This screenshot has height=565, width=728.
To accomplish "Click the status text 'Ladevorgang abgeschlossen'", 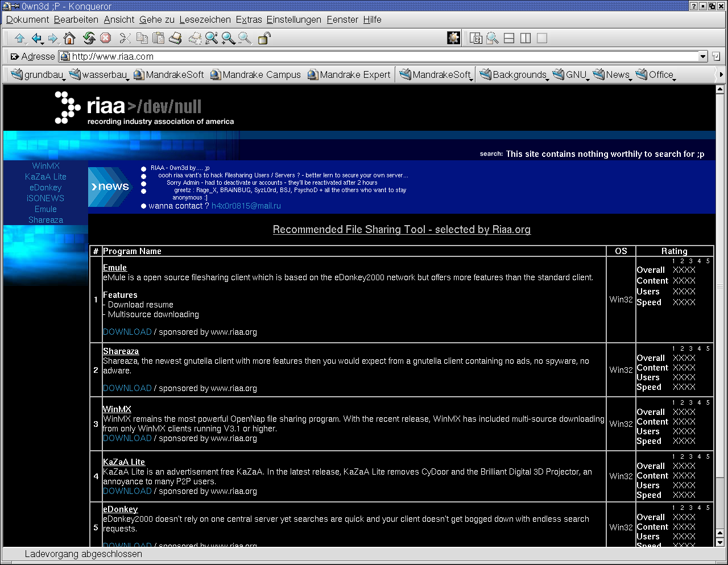I will pos(84,554).
